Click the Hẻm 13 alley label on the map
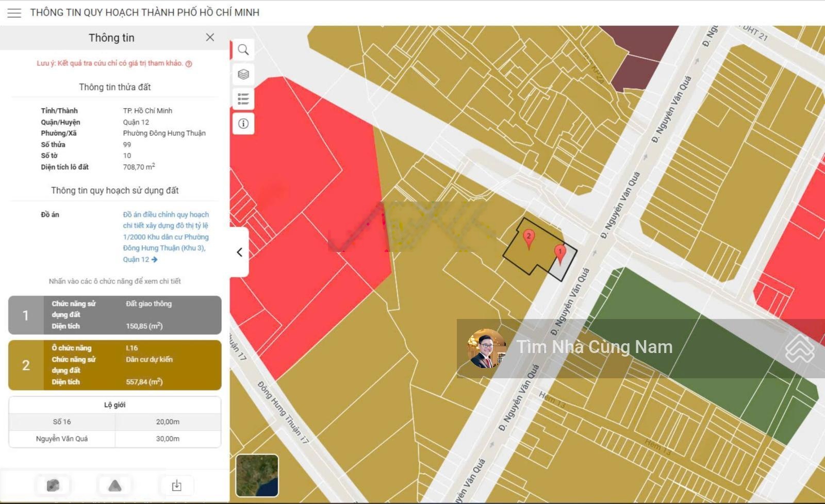825x504 pixels. [552, 400]
